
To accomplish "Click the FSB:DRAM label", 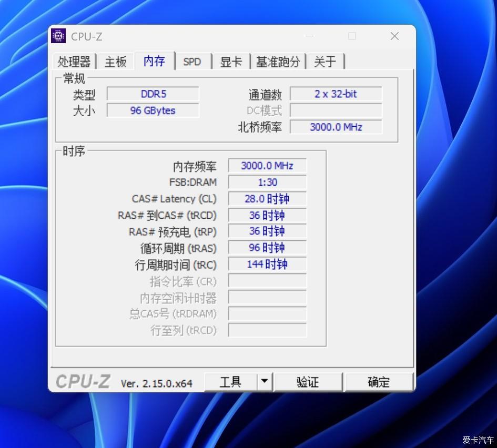I will (193, 182).
